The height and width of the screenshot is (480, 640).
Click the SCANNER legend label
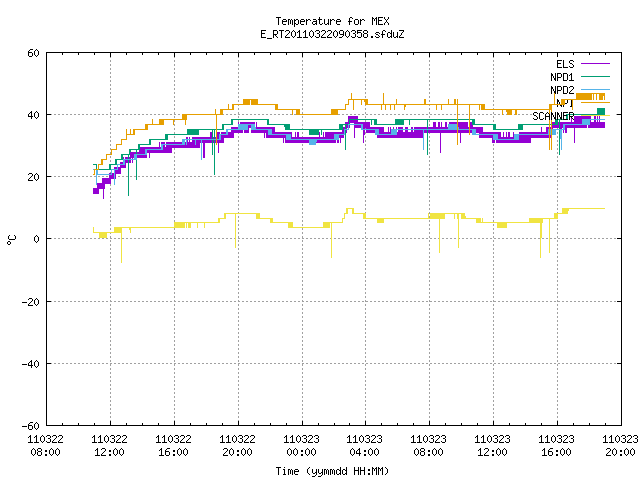pos(553,116)
